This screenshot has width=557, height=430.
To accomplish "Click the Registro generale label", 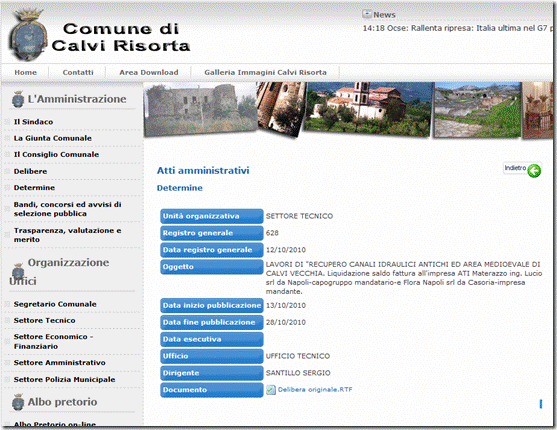I will (212, 233).
